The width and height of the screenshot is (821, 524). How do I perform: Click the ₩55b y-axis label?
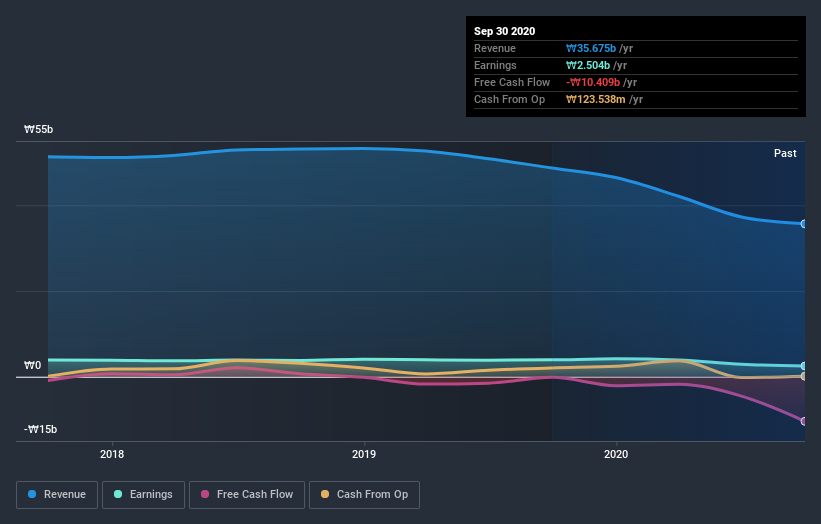pyautogui.click(x=38, y=129)
